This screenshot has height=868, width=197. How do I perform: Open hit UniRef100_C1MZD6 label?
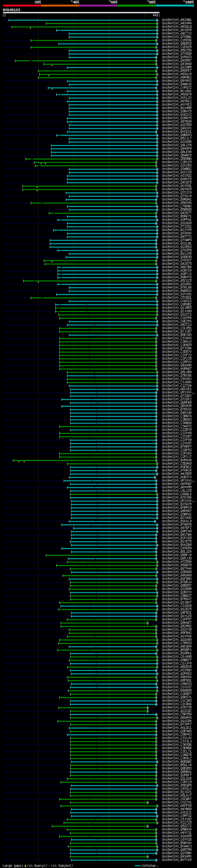coord(176,40)
